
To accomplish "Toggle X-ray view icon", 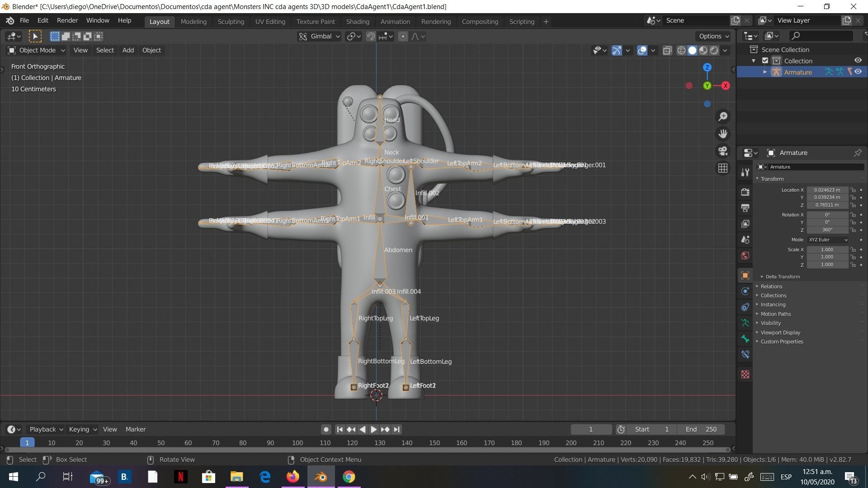I will coord(667,50).
